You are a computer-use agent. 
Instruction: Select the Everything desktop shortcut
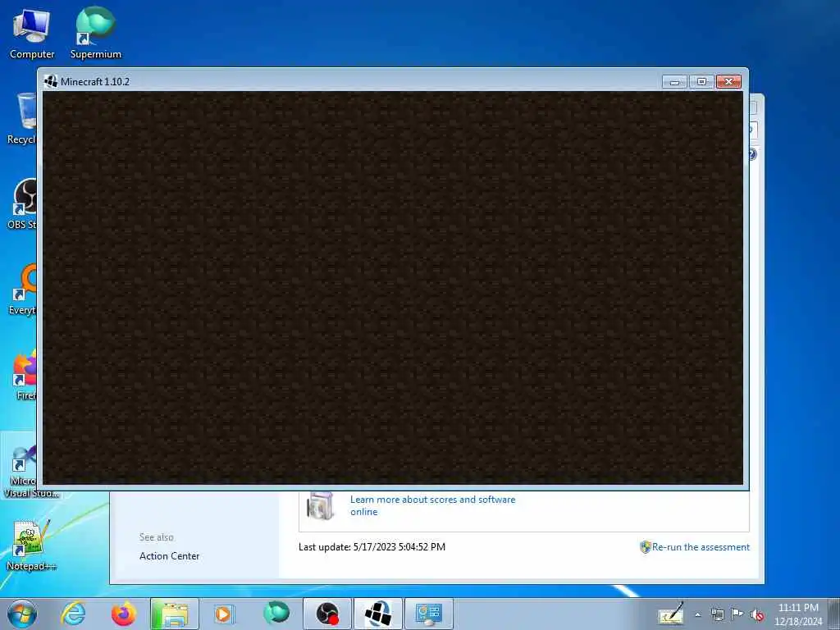[x=21, y=290]
